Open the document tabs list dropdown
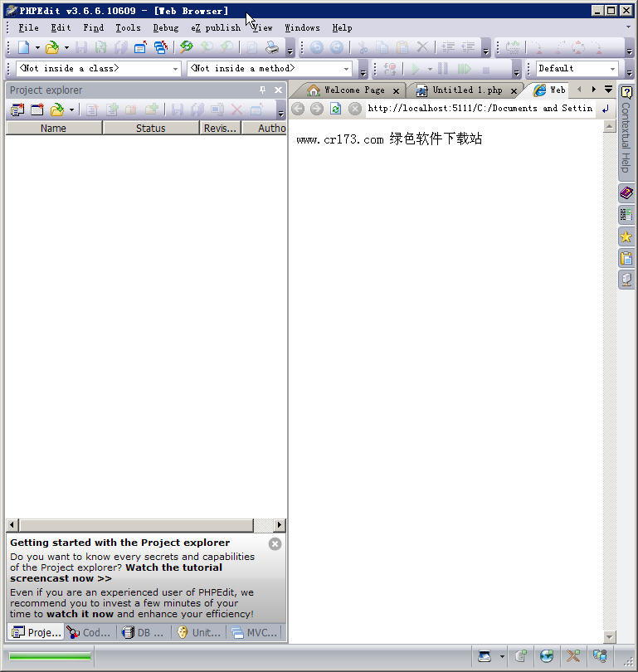The width and height of the screenshot is (638, 672). (x=608, y=89)
